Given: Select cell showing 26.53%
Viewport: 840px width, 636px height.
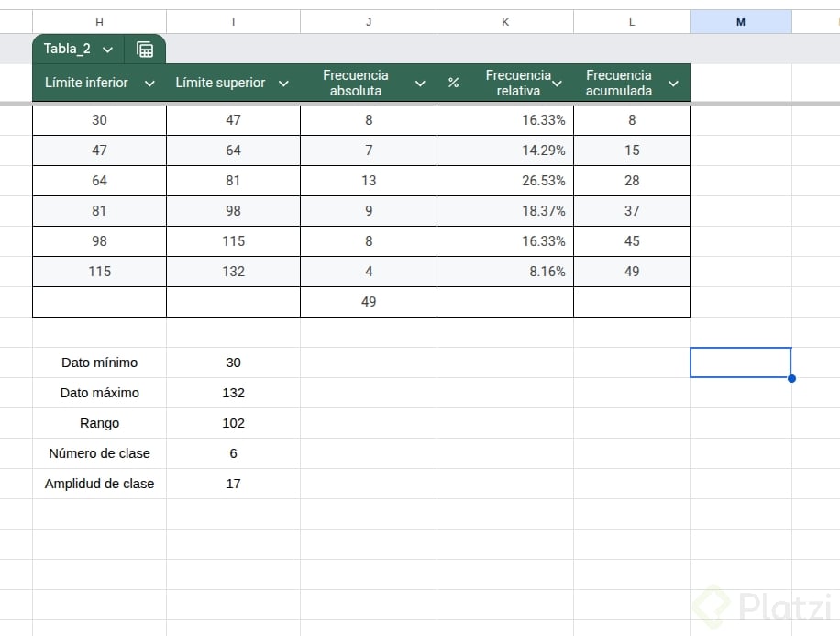Looking at the screenshot, I should (505, 181).
